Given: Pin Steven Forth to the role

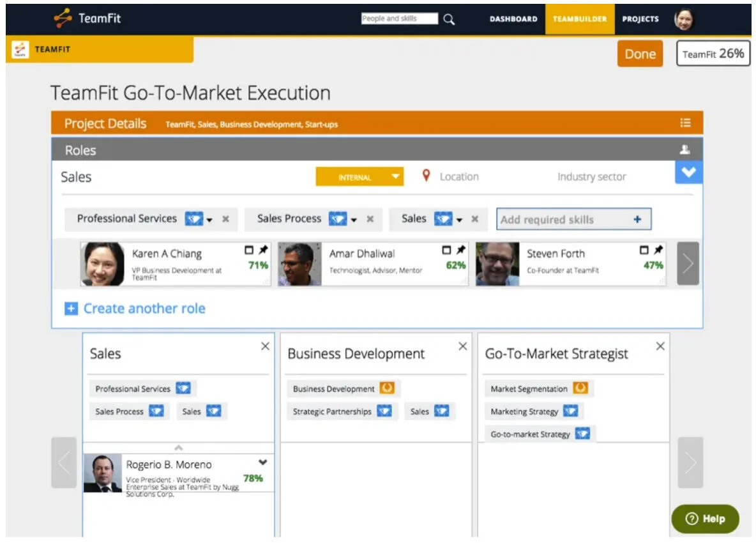Looking at the screenshot, I should click(658, 250).
